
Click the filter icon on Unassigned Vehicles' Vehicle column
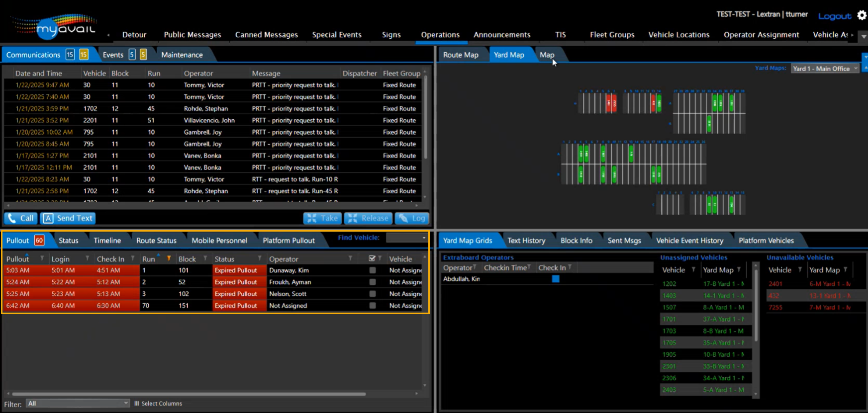(693, 270)
